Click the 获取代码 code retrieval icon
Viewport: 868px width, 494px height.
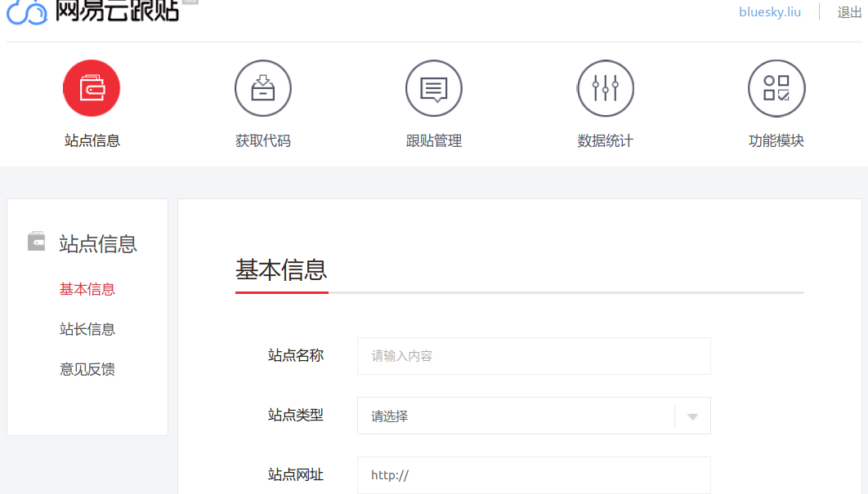click(263, 88)
